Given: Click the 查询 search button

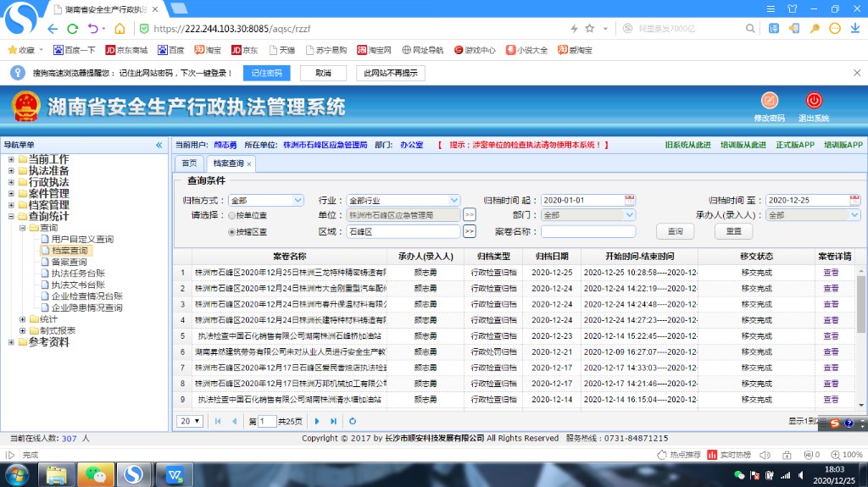Looking at the screenshot, I should 675,231.
